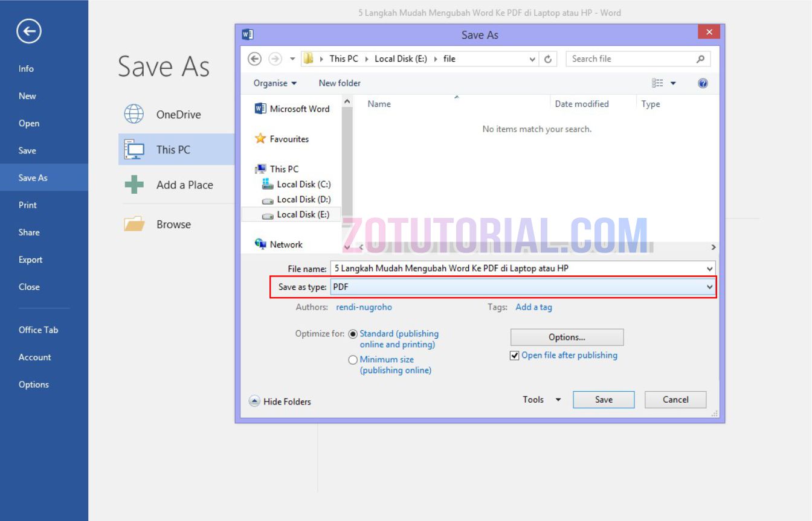The height and width of the screenshot is (521, 812).
Task: Click the author name rendi-nugroho
Action: 364,307
